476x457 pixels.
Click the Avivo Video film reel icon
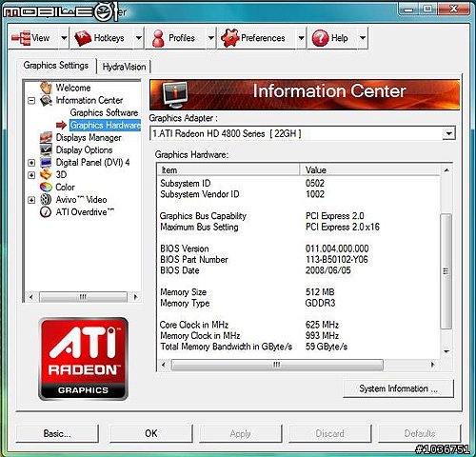click(46, 200)
